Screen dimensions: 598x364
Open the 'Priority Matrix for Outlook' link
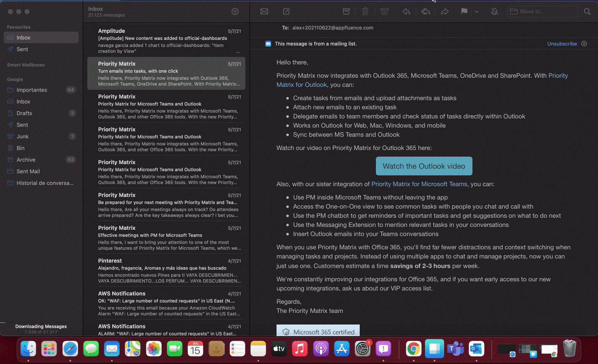click(422, 80)
